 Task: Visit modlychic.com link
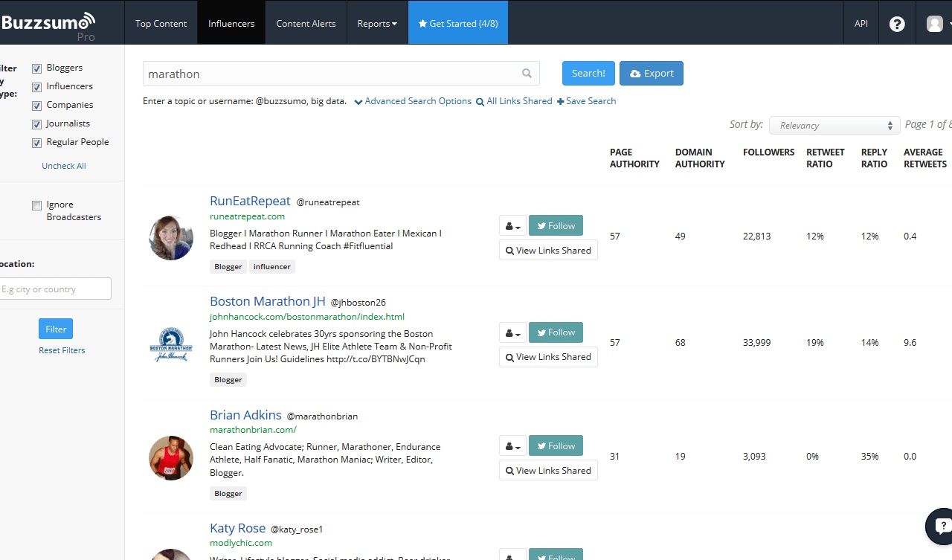point(241,543)
